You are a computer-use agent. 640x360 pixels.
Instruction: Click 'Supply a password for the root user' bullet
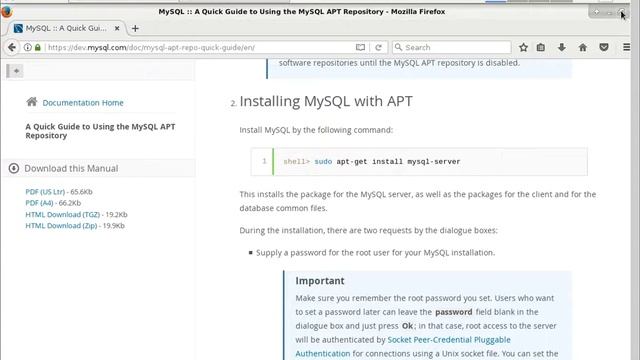pyautogui.click(x=375, y=253)
